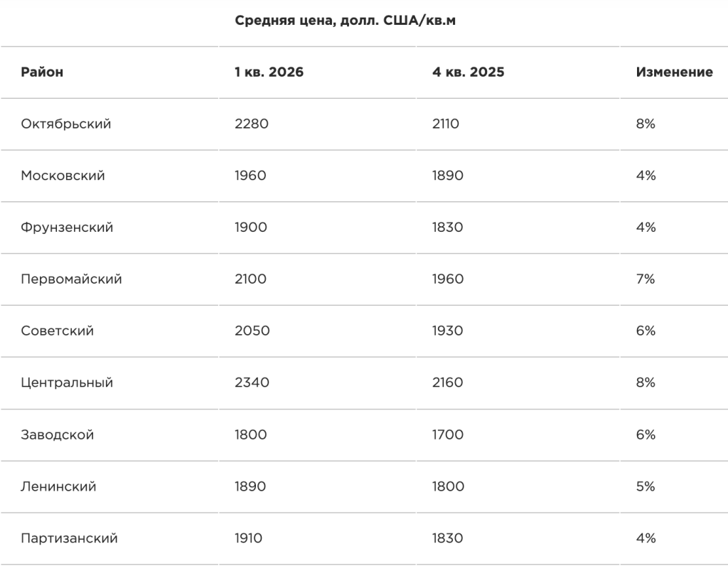Viewport: 728px width, 566px height.
Task: Click the Московский district name
Action: coord(63,176)
